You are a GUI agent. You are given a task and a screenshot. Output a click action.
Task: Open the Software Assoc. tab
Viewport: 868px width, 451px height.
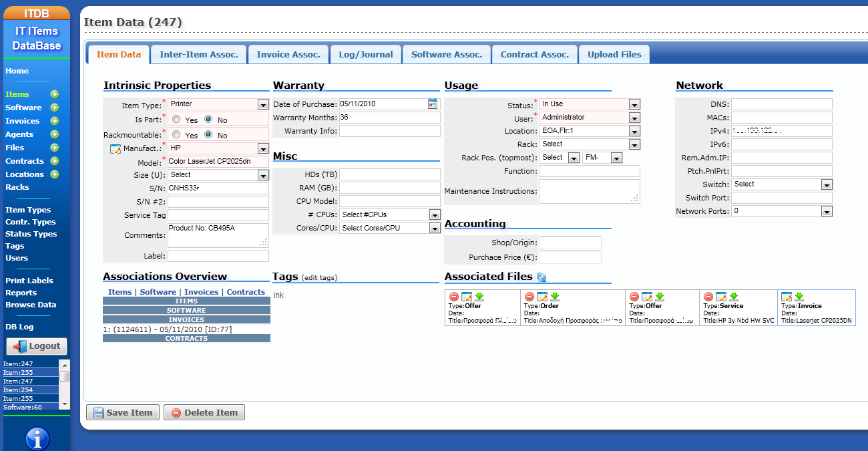coord(447,54)
